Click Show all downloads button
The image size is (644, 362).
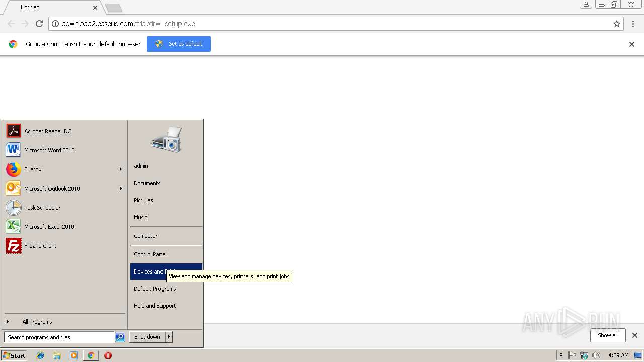point(608,335)
